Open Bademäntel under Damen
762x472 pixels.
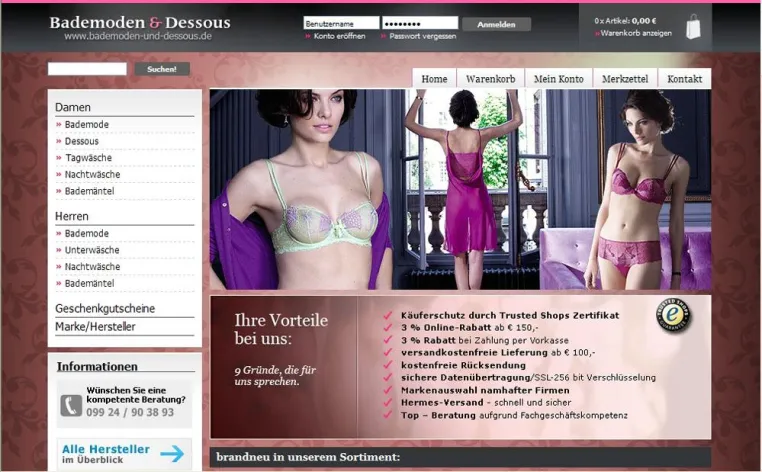[89, 191]
